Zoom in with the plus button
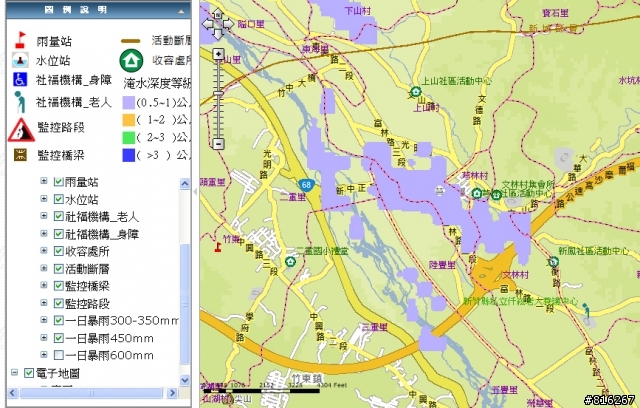Image resolution: width=640 pixels, height=408 pixels. tap(219, 54)
